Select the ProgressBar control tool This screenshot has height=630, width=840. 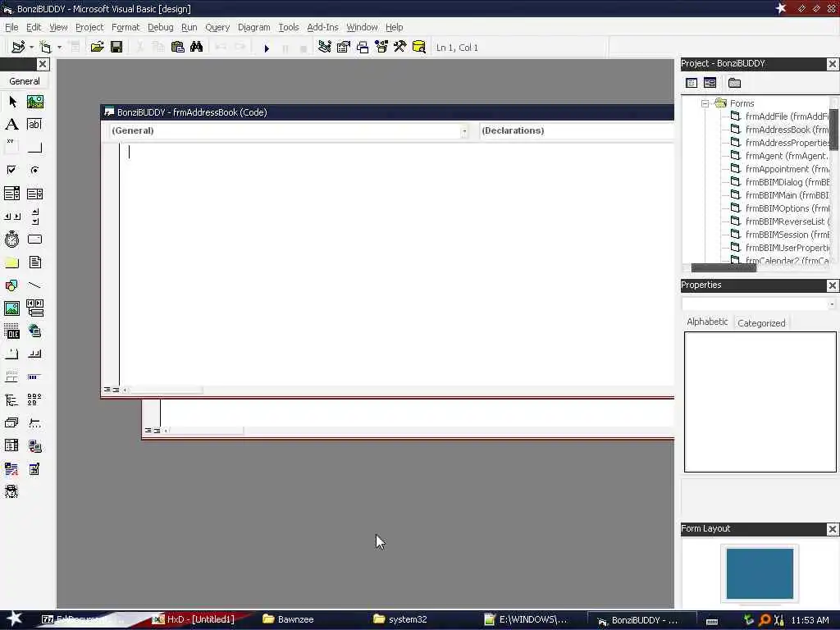tap(34, 377)
